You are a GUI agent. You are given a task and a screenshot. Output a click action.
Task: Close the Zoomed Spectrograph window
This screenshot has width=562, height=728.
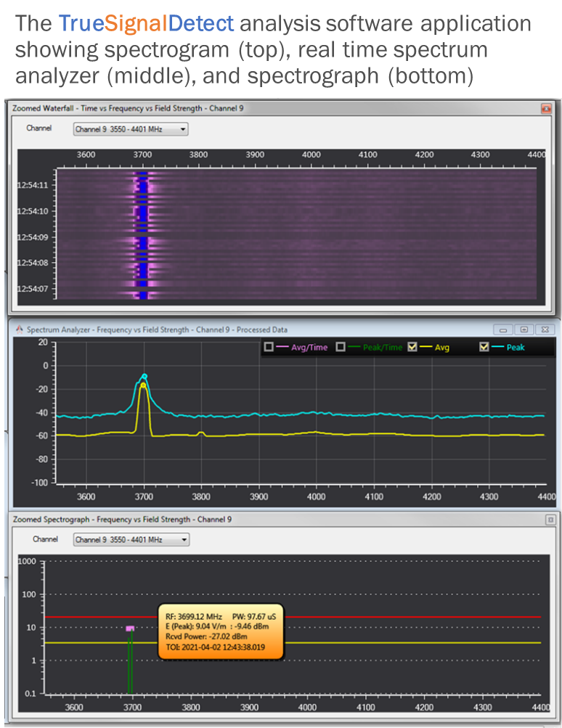tap(550, 520)
